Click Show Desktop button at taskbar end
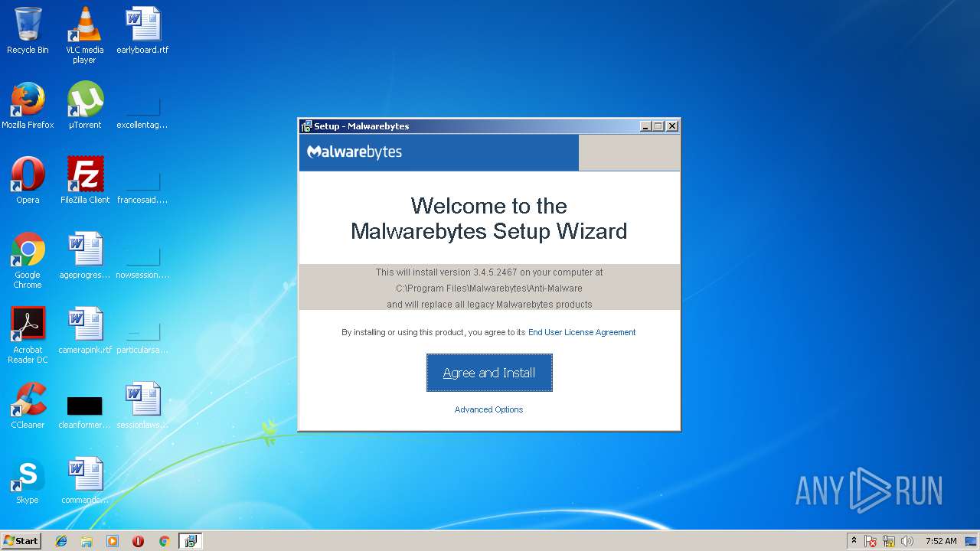 pos(972,541)
